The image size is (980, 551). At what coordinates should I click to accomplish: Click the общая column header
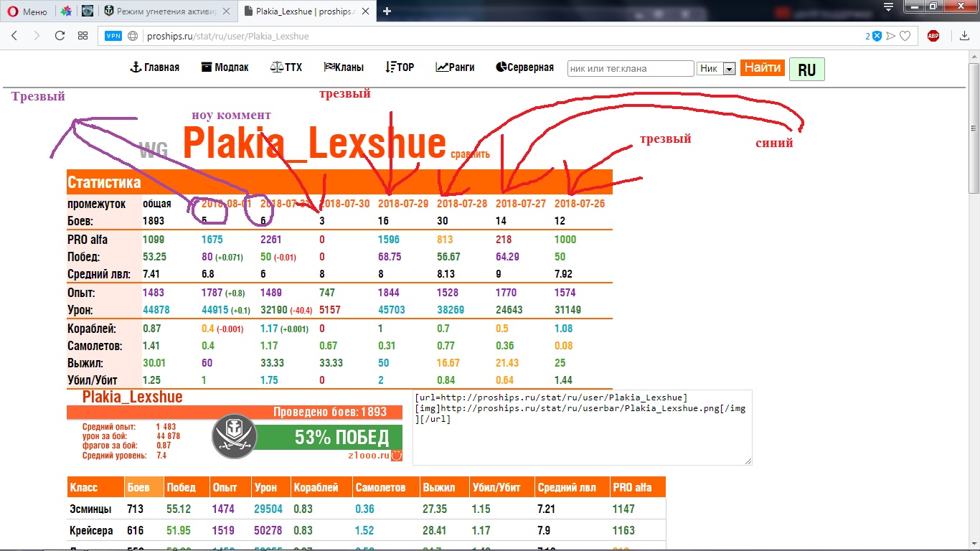[x=157, y=204]
